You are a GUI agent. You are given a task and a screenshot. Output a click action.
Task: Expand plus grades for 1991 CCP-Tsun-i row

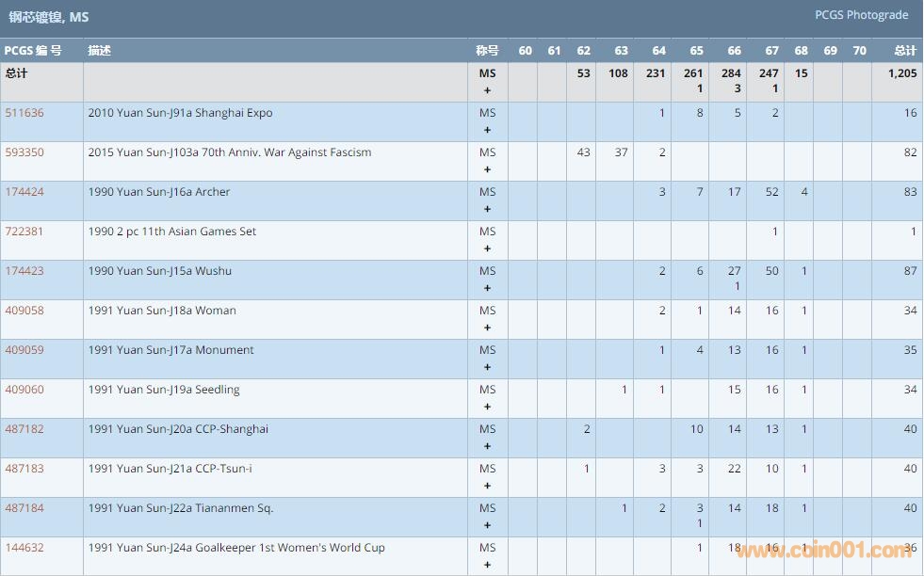(x=487, y=486)
